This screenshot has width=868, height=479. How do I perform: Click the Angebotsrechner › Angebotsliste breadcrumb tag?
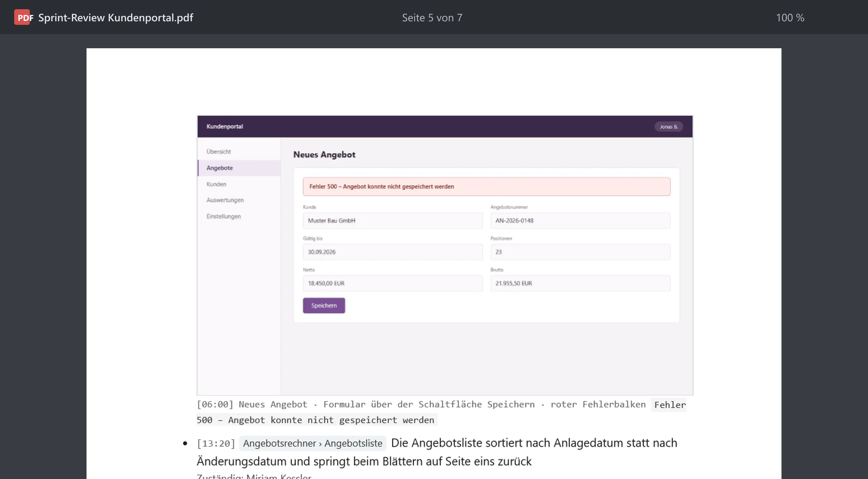point(312,444)
